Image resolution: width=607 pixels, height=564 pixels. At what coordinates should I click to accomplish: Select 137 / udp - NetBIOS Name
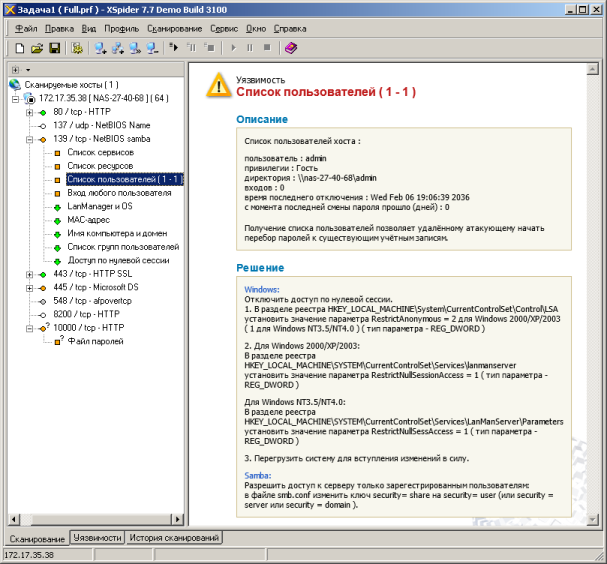tap(102, 125)
